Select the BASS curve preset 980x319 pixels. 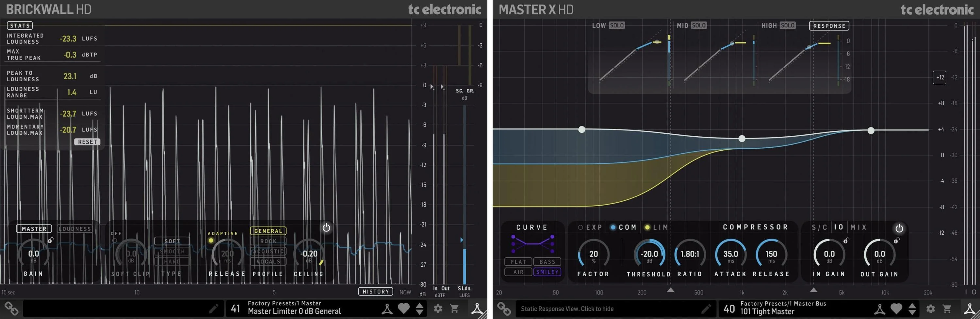pyautogui.click(x=547, y=262)
